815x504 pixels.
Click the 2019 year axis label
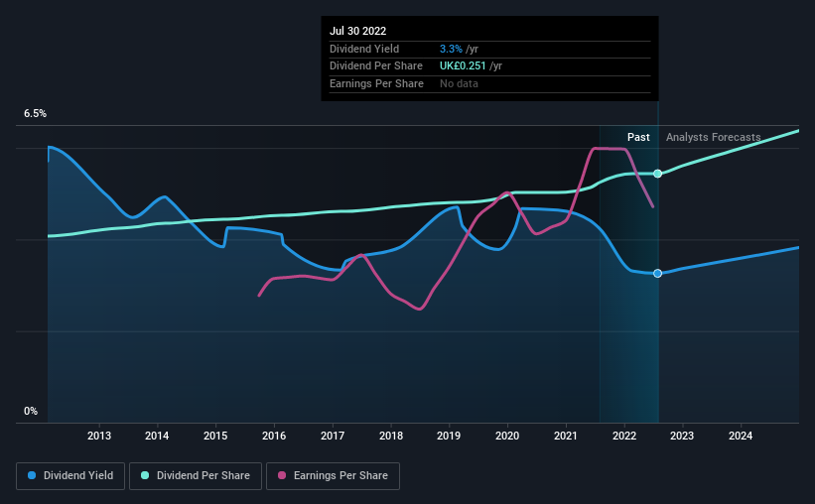click(x=449, y=436)
